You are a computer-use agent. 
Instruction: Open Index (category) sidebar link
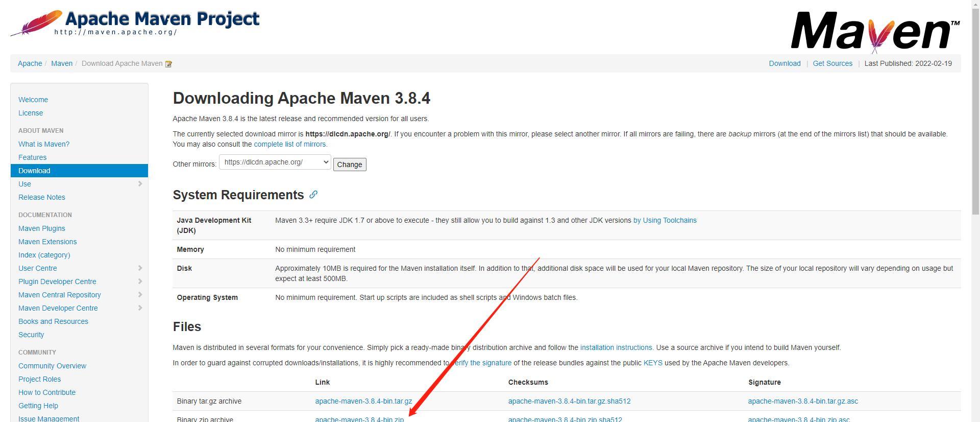[x=44, y=255]
